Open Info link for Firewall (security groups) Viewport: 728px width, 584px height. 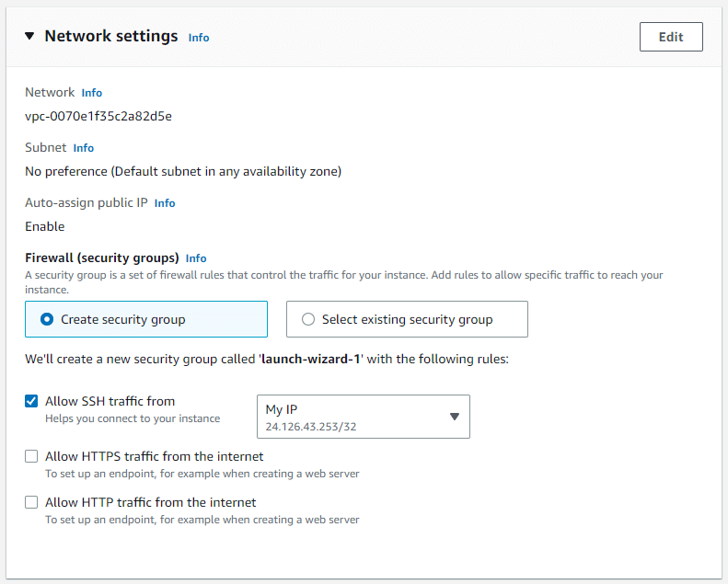click(196, 258)
